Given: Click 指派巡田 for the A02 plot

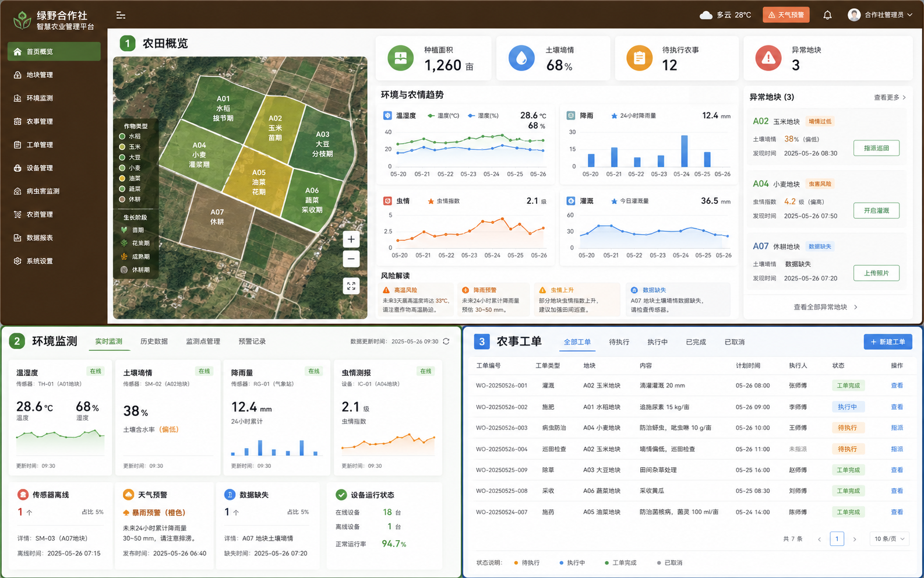Looking at the screenshot, I should (x=876, y=148).
